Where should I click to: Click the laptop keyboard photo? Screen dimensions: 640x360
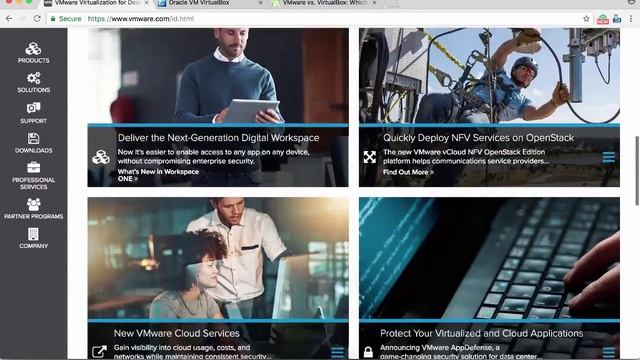click(x=489, y=258)
